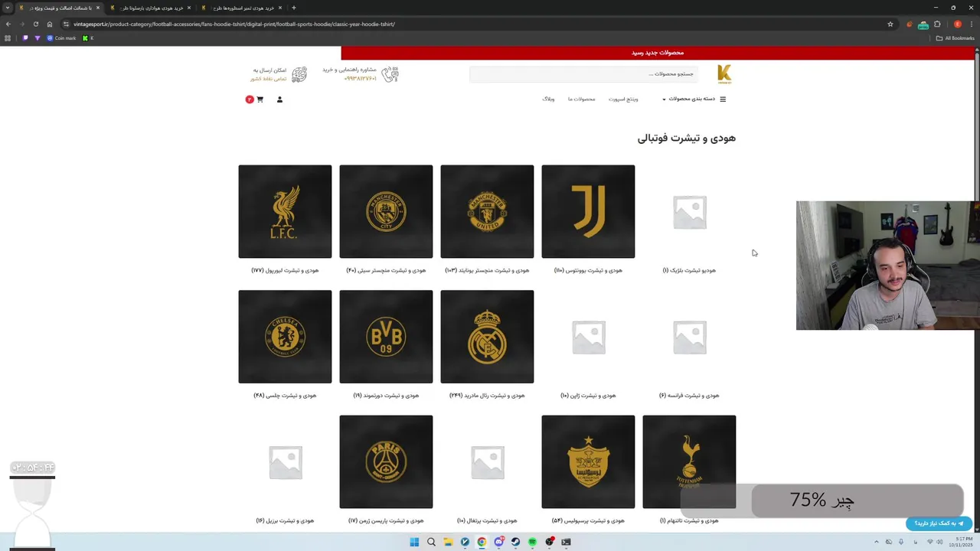The height and width of the screenshot is (551, 980).
Task: Open the Chrome profile avatar
Action: pyautogui.click(x=958, y=24)
